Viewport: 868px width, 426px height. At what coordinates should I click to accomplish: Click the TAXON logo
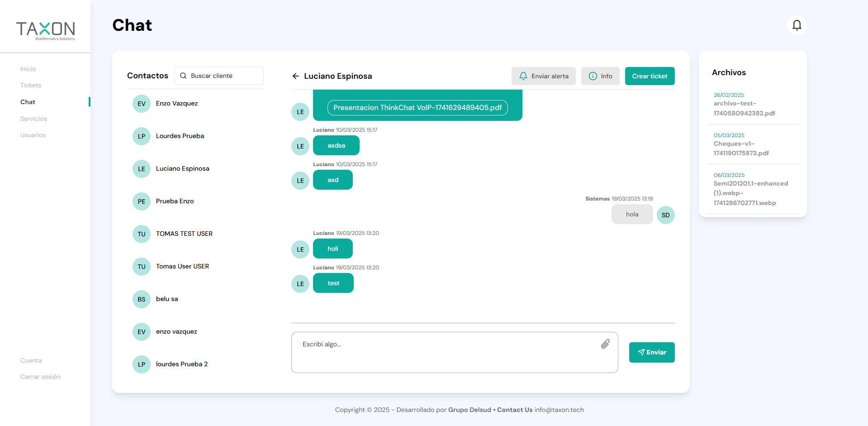pos(45,30)
